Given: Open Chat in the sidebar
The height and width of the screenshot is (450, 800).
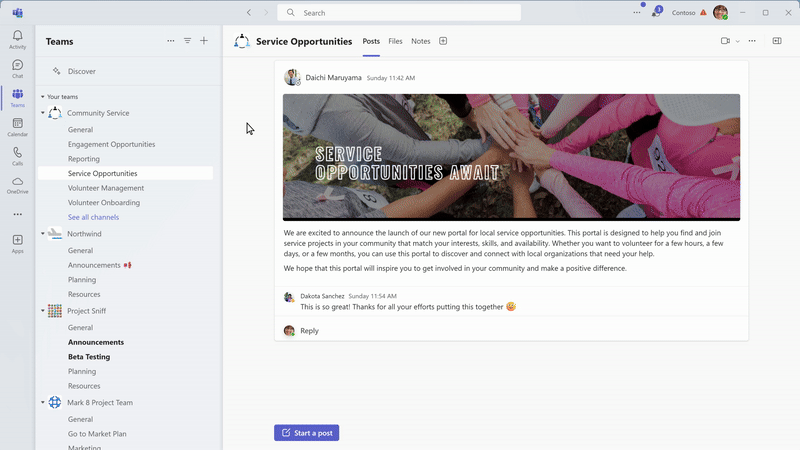Looking at the screenshot, I should coord(17,68).
